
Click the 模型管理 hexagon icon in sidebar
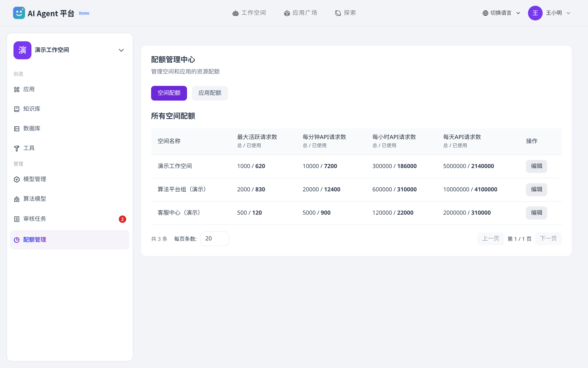pos(17,179)
